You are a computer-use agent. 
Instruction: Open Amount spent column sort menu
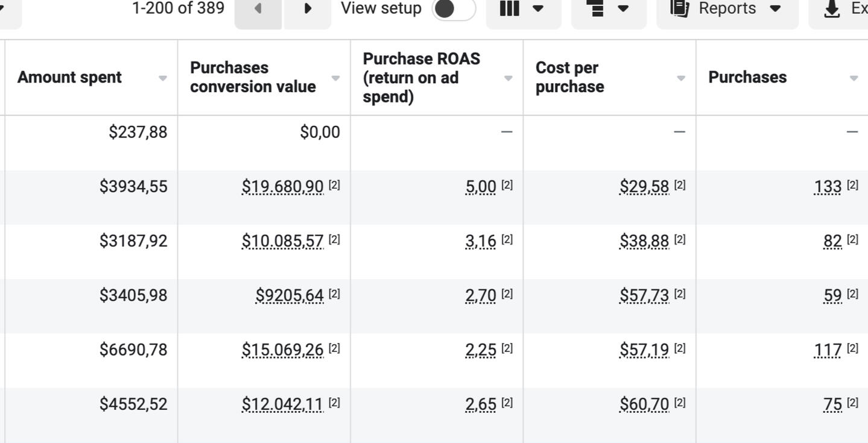(x=162, y=78)
